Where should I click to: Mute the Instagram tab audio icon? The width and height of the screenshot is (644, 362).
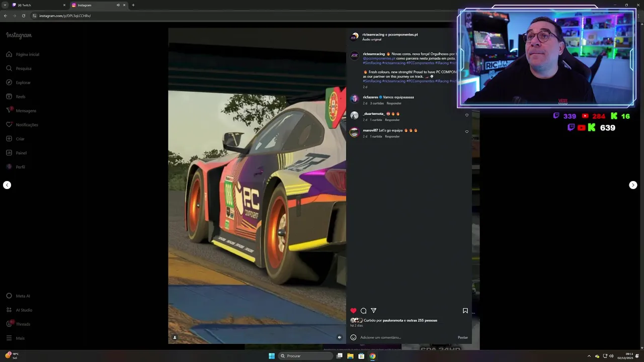118,5
